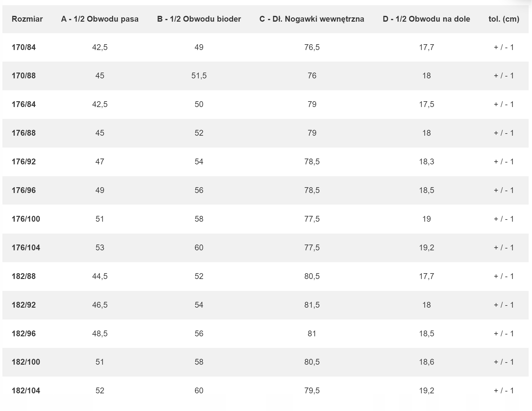Click the B - 1/2 Obwodu bioder header
The image size is (532, 411).
pyautogui.click(x=199, y=19)
